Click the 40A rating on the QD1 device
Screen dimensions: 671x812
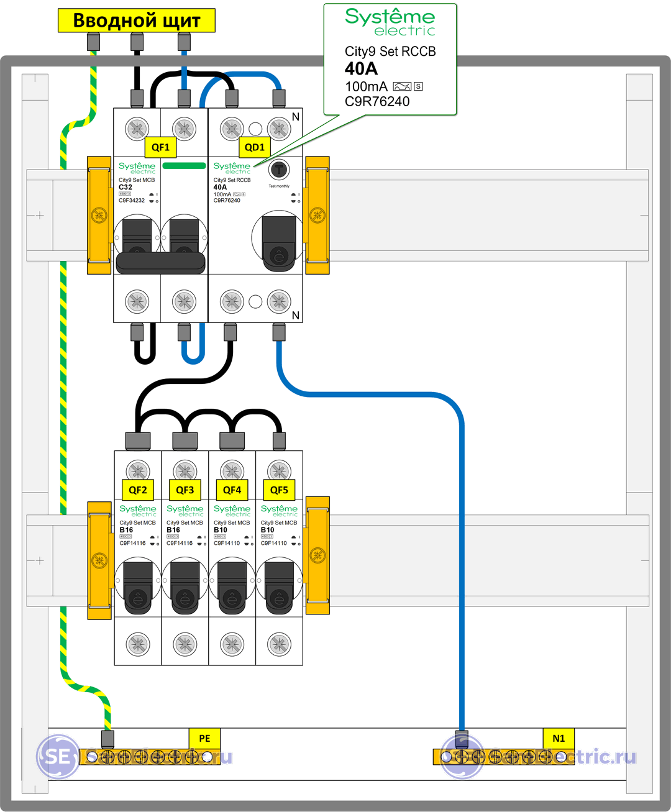point(220,187)
